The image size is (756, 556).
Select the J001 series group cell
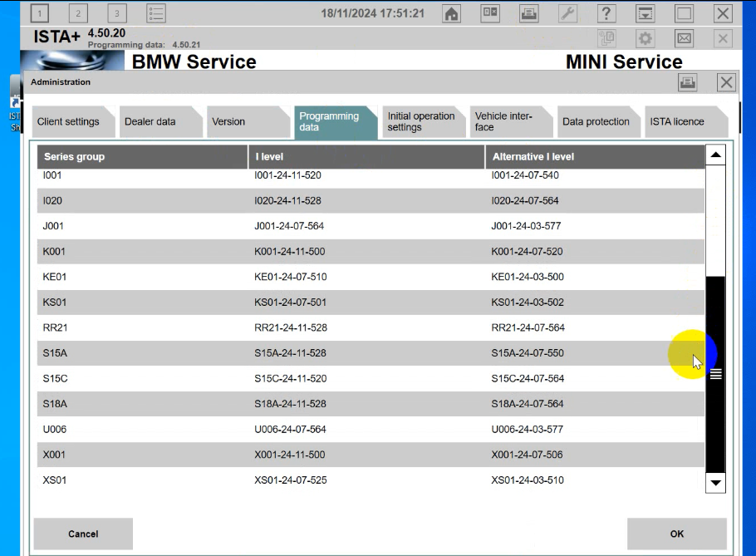pos(53,226)
